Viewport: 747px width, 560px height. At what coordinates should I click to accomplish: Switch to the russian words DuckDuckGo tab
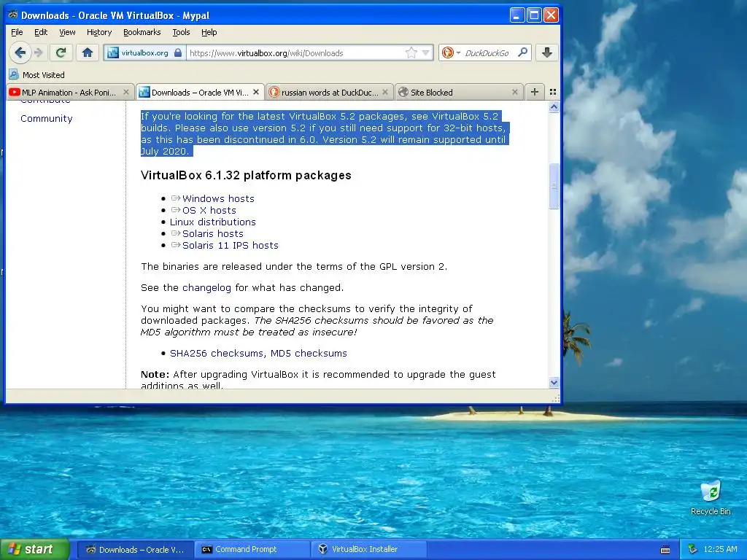click(x=329, y=93)
